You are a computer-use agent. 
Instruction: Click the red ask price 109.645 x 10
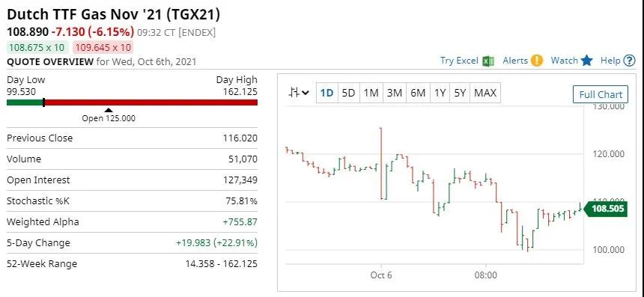(x=103, y=48)
